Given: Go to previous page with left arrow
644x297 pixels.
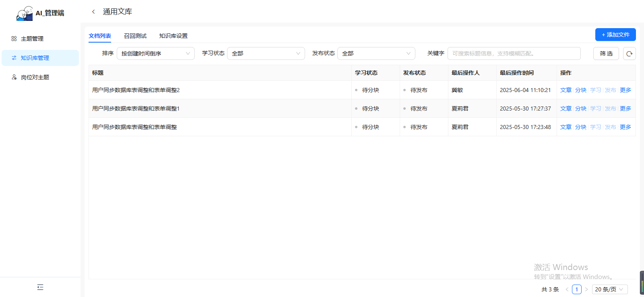Looking at the screenshot, I should point(567,289).
